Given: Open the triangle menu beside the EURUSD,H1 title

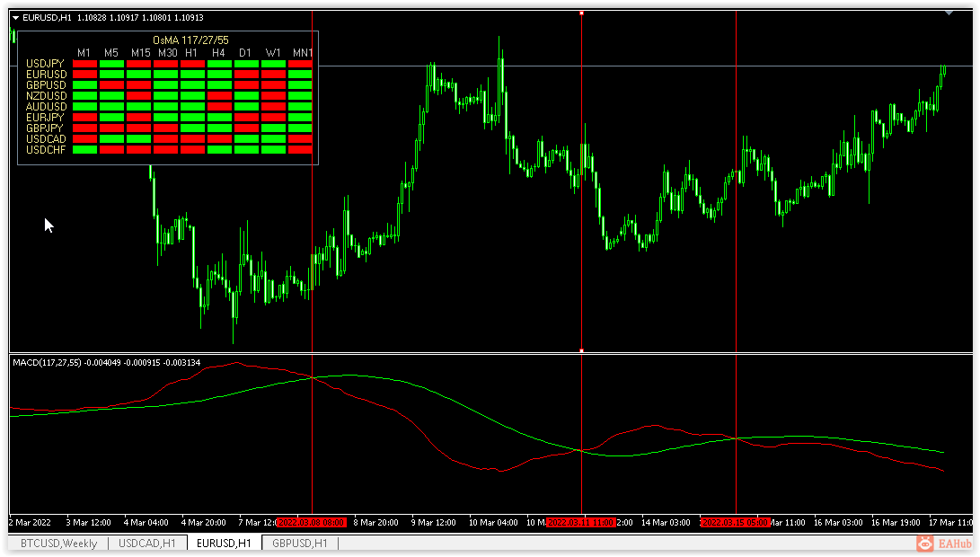Looking at the screenshot, I should tap(16, 18).
